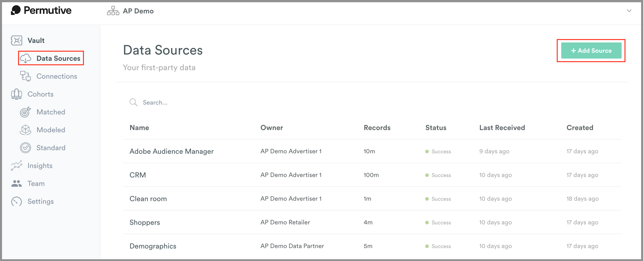The image size is (644, 261).
Task: Click the Last Received column header
Action: coord(502,128)
